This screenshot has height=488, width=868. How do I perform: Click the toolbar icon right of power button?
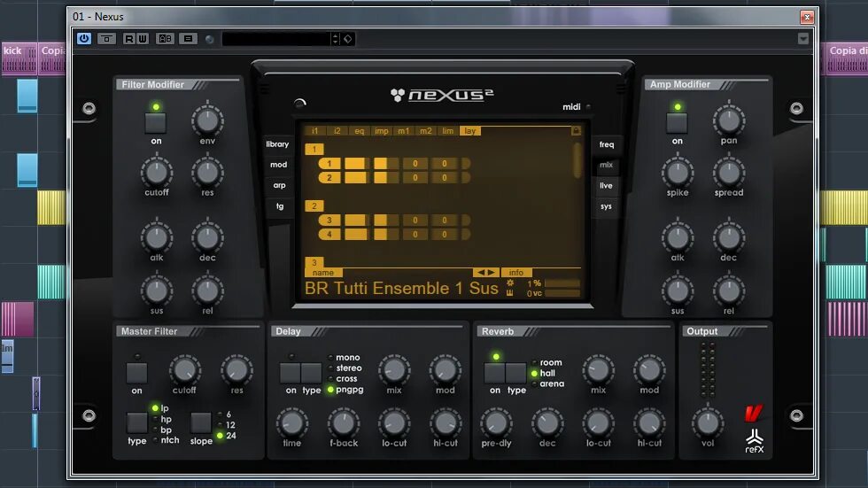pos(107,39)
